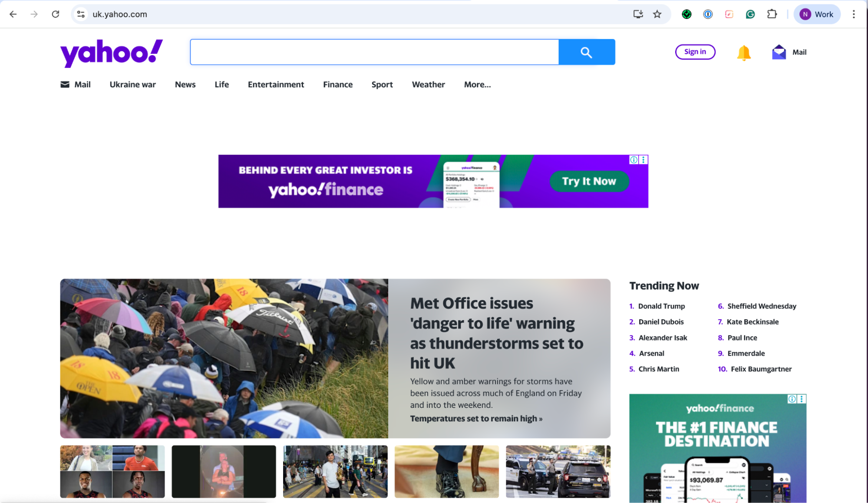Image resolution: width=868 pixels, height=503 pixels.
Task: Open the Work profile button
Action: 817,14
